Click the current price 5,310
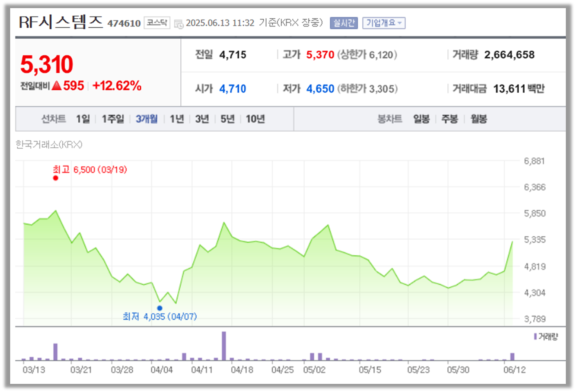576x392 pixels. 47,64
